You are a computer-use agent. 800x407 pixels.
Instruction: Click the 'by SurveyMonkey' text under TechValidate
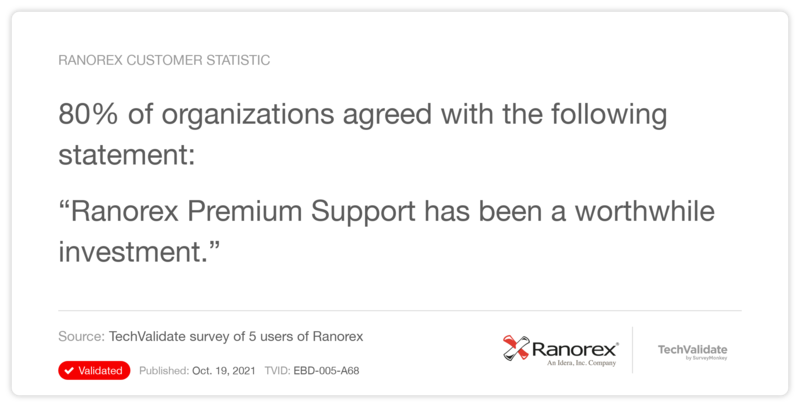pyautogui.click(x=707, y=359)
